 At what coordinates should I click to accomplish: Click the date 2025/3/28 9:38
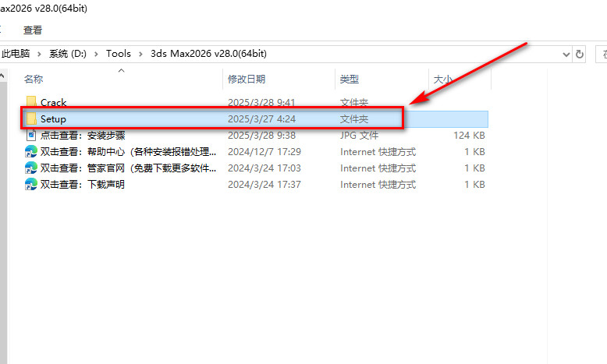tap(261, 136)
